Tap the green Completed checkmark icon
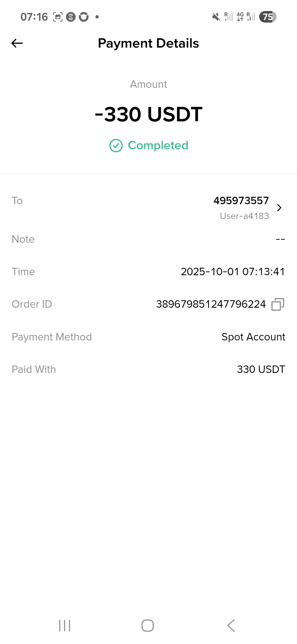297x644 pixels. (116, 146)
